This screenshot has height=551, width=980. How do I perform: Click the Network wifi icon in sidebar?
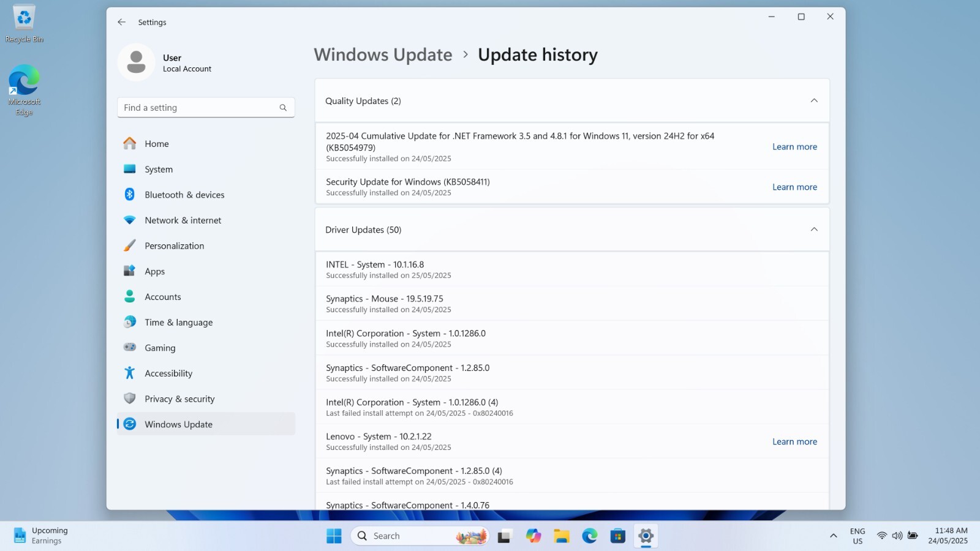130,220
